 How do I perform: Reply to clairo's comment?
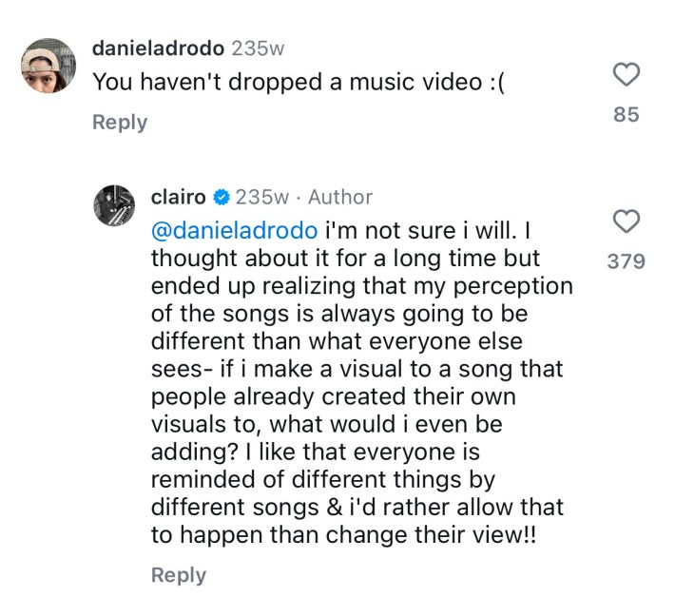coord(178,575)
